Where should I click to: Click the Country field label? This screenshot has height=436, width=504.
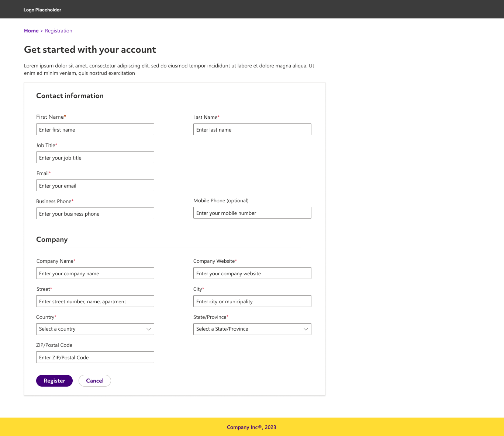click(x=46, y=317)
